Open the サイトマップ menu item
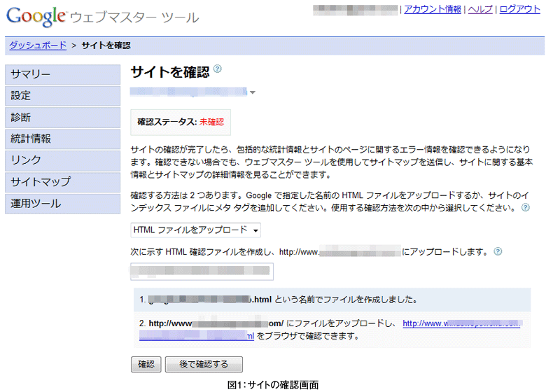The image size is (546, 392). coord(63,182)
